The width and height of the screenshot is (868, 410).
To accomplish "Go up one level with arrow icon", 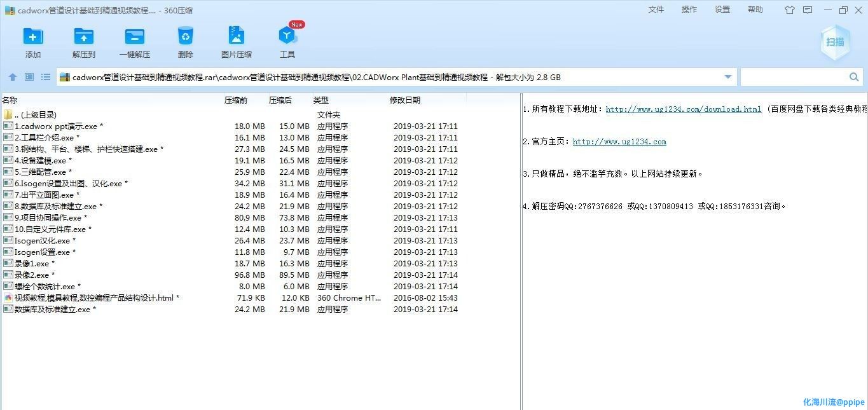I will [x=13, y=77].
